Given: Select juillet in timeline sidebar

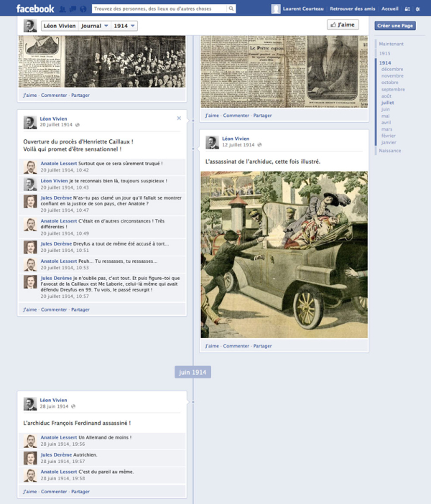Looking at the screenshot, I should pos(388,103).
